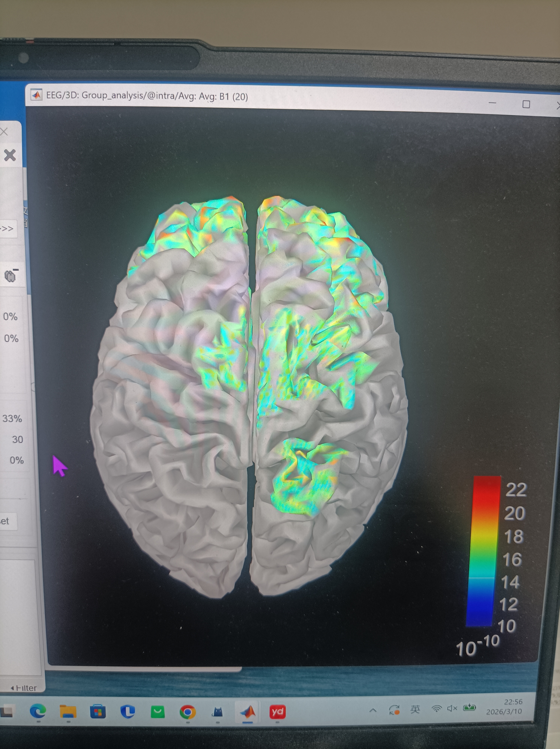
Task: Show hidden icons tray chevron
Action: (x=373, y=710)
